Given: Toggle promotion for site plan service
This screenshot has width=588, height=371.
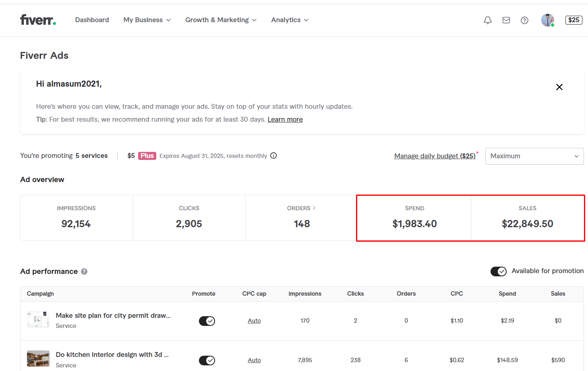Looking at the screenshot, I should click(207, 321).
